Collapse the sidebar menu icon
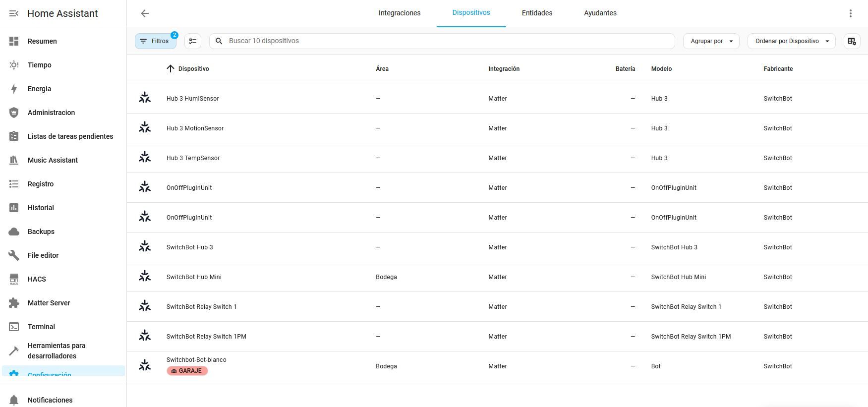The width and height of the screenshot is (868, 407). (x=14, y=13)
